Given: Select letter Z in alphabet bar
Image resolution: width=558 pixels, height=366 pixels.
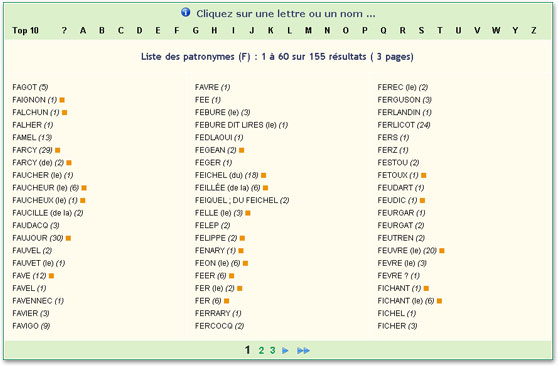Looking at the screenshot, I should [x=533, y=31].
